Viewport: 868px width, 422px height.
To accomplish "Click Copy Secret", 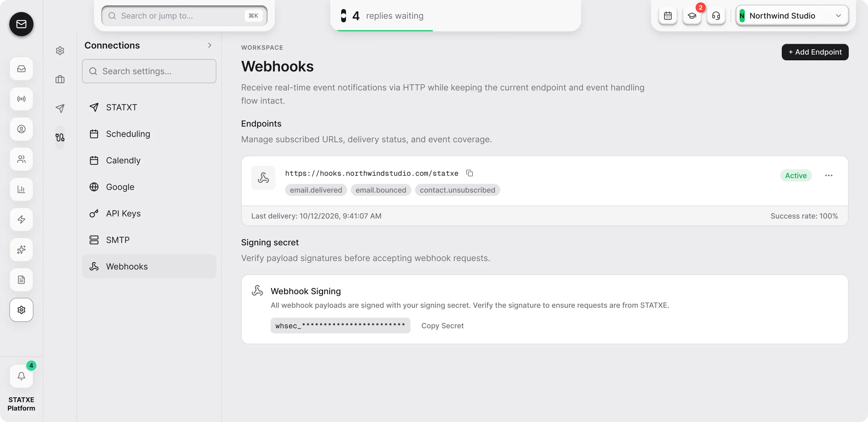I will pos(442,326).
